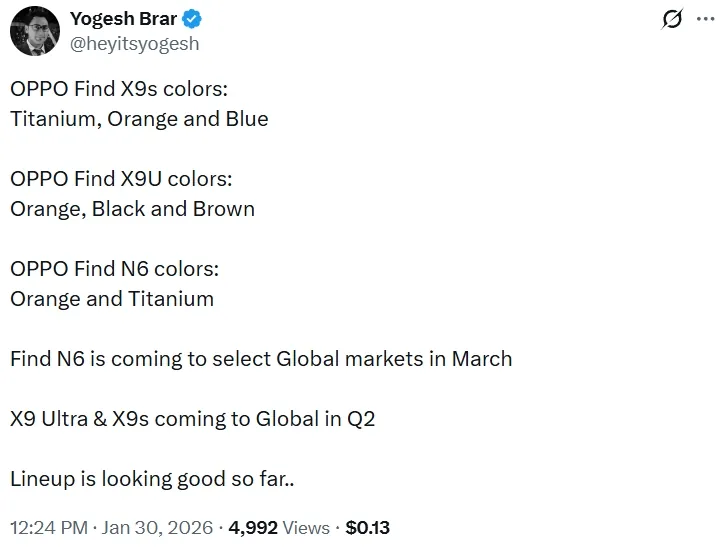Screen dimensions: 724x547
Task: Click the "X9 Ultra & X9s" Q2 sentence
Action: 192,419
